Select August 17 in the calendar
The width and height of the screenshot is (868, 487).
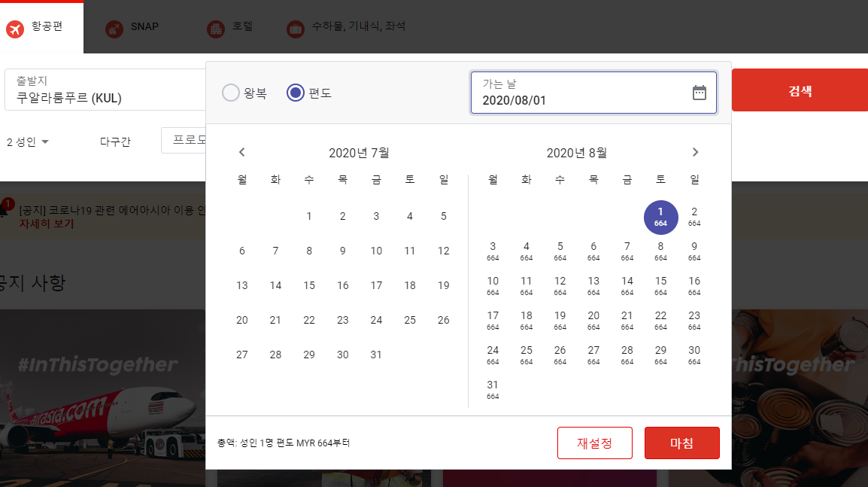[493, 321]
